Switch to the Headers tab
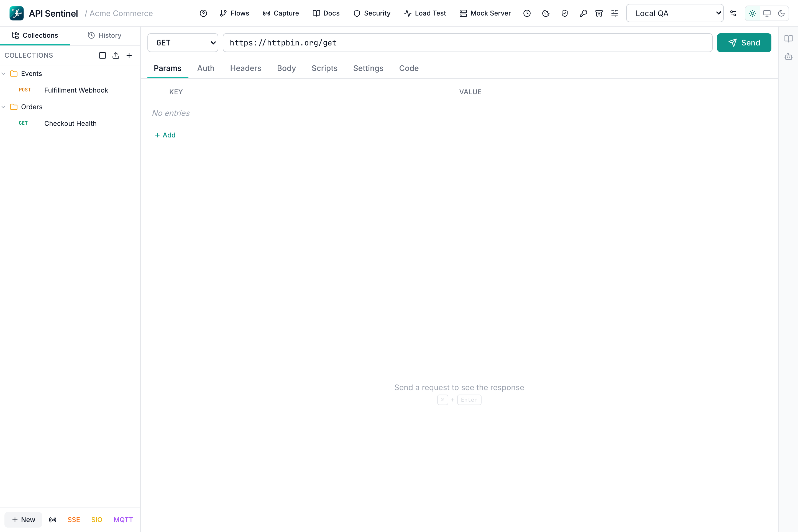This screenshot has width=798, height=532. (246, 68)
